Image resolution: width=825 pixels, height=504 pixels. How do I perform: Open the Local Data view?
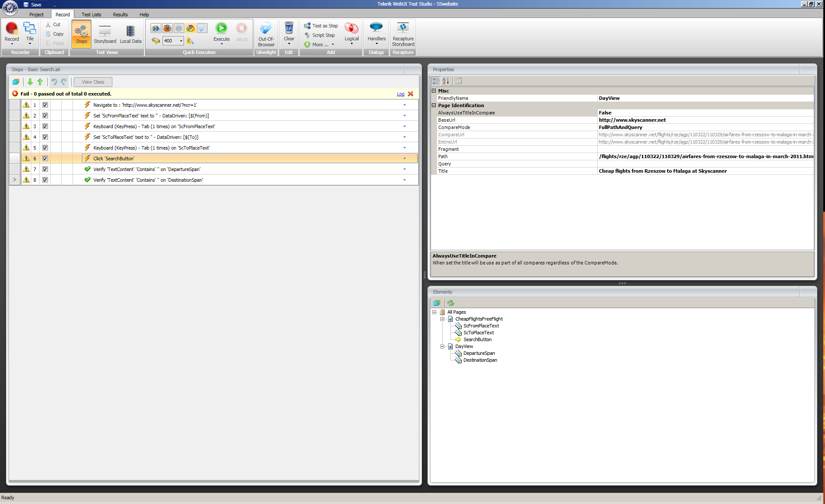point(130,34)
